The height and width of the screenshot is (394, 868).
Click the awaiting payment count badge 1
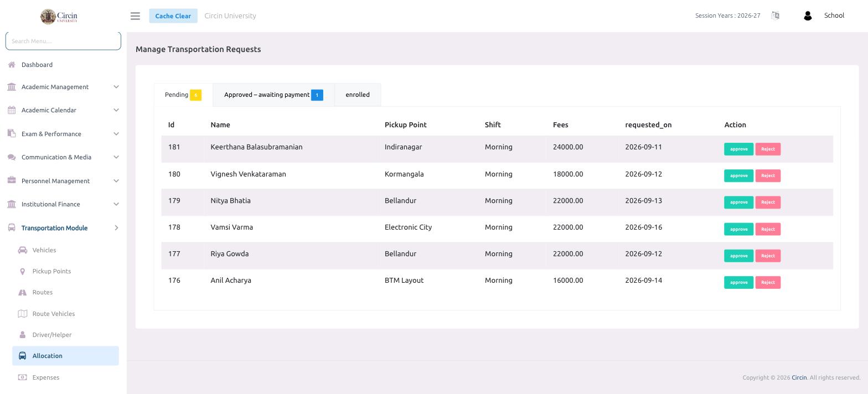317,95
